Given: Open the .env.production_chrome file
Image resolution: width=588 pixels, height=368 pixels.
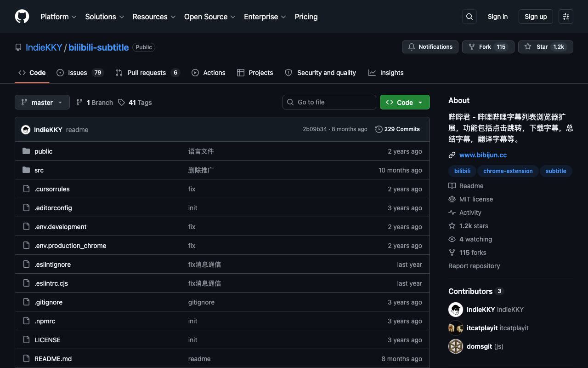Looking at the screenshot, I should (70, 246).
